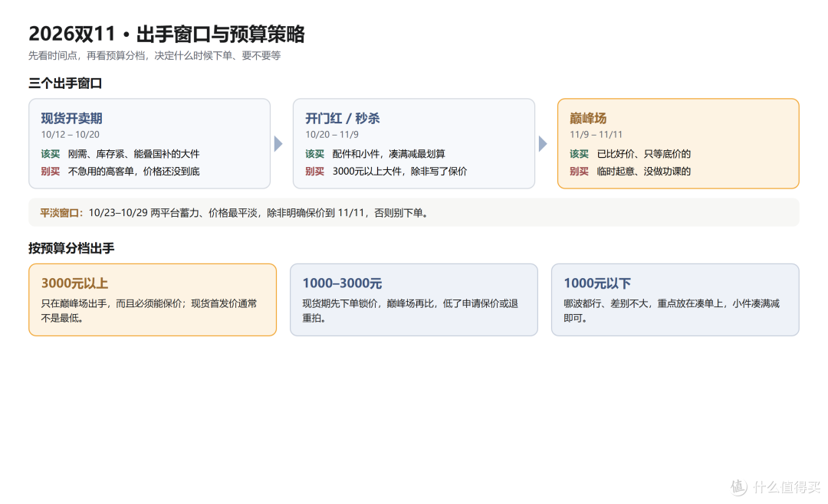Click the heading "按预算分档出手"
Screen dimensions: 828x504
71,248
